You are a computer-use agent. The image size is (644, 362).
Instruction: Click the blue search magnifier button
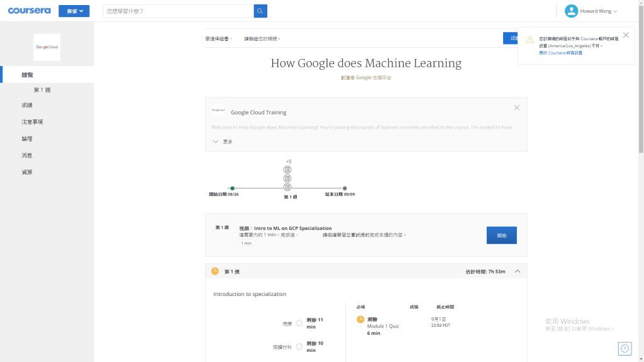coord(260,11)
